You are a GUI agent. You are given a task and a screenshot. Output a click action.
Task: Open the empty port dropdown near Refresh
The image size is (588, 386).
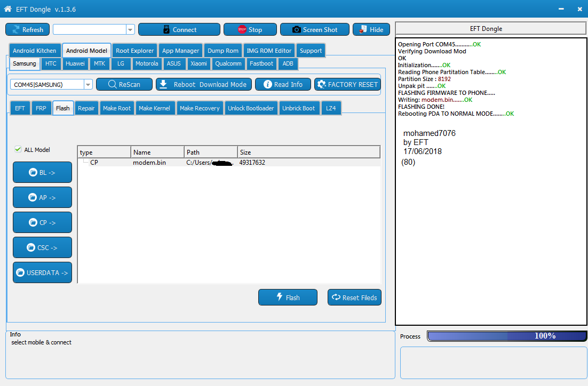(130, 30)
